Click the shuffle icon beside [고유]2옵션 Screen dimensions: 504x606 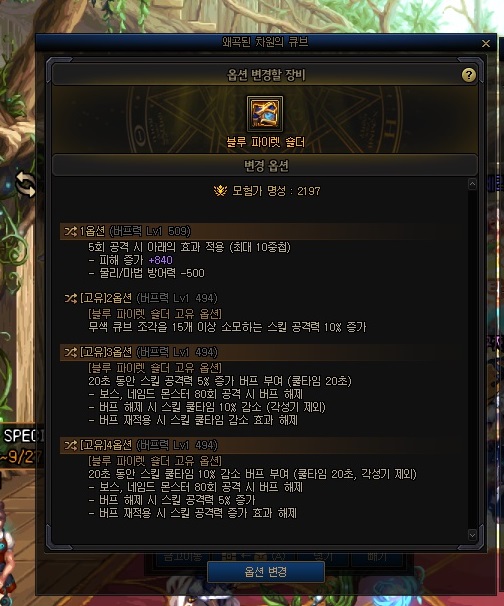(x=71, y=298)
